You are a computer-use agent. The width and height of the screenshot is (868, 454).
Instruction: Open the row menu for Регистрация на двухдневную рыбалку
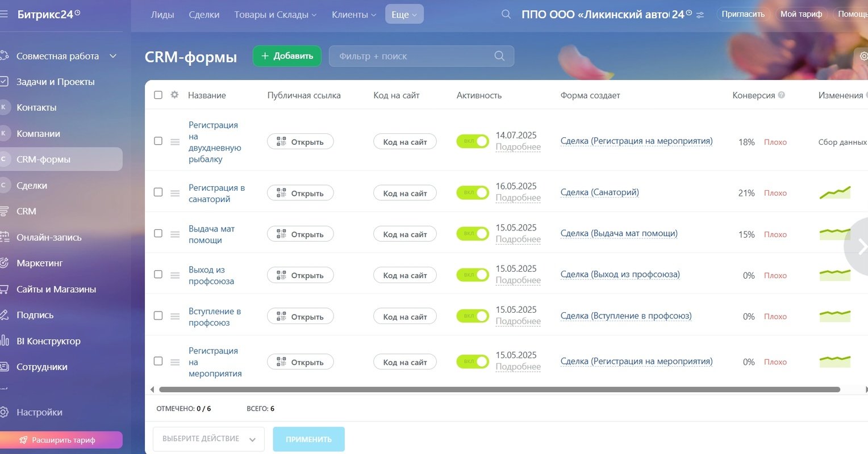pyautogui.click(x=175, y=142)
